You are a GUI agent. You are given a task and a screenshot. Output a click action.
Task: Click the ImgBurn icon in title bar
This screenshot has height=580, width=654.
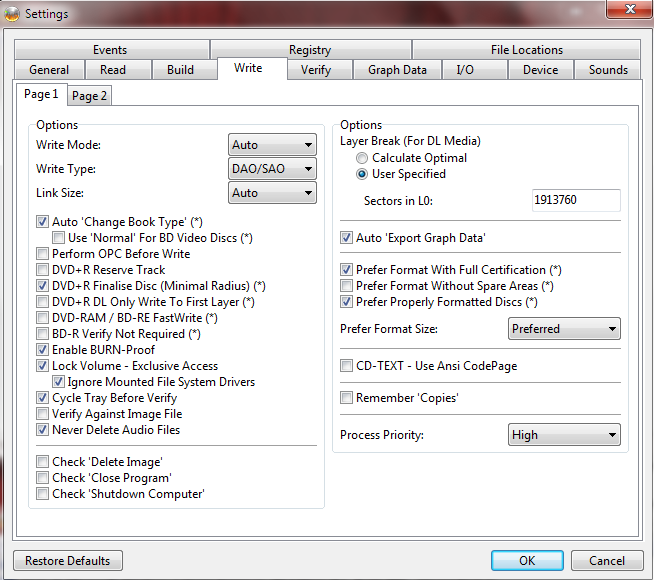tap(11, 13)
